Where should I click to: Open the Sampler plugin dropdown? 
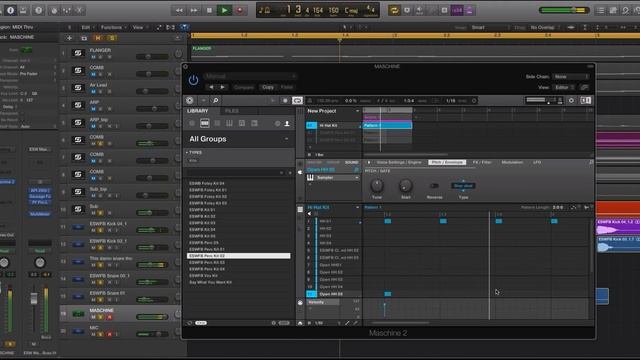click(x=333, y=178)
